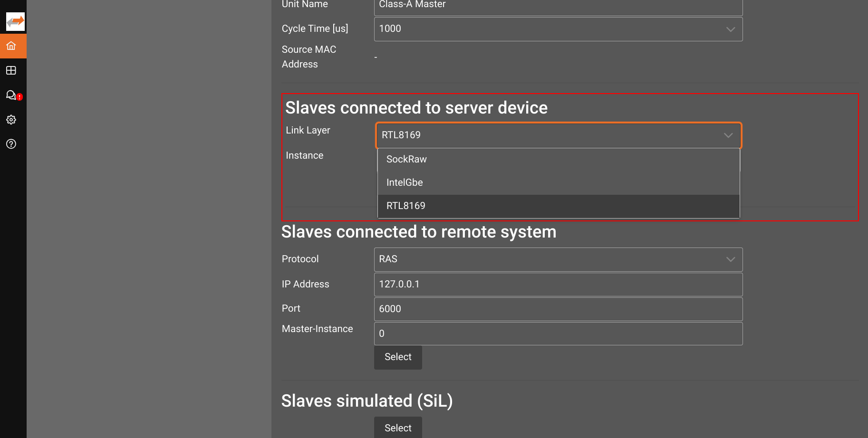Viewport: 868px width, 438px height.
Task: Click the red notification badge on chat icon
Action: 19,97
